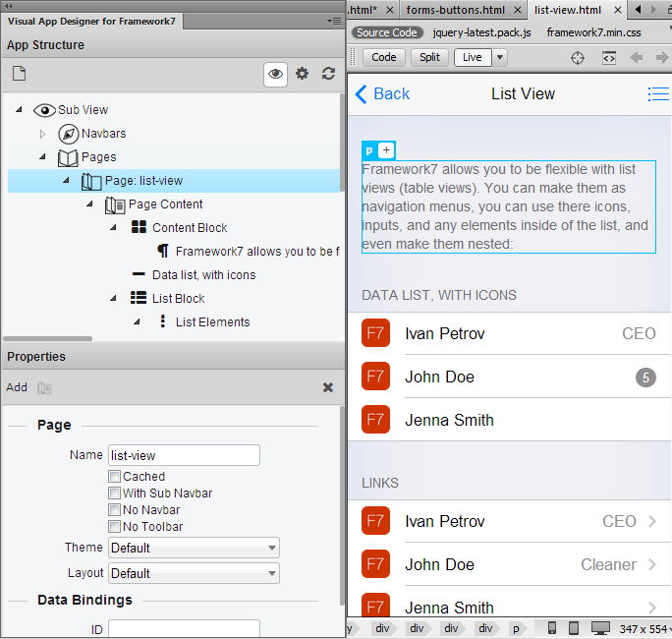
Task: Click the Content Block grid icon
Action: click(x=139, y=227)
